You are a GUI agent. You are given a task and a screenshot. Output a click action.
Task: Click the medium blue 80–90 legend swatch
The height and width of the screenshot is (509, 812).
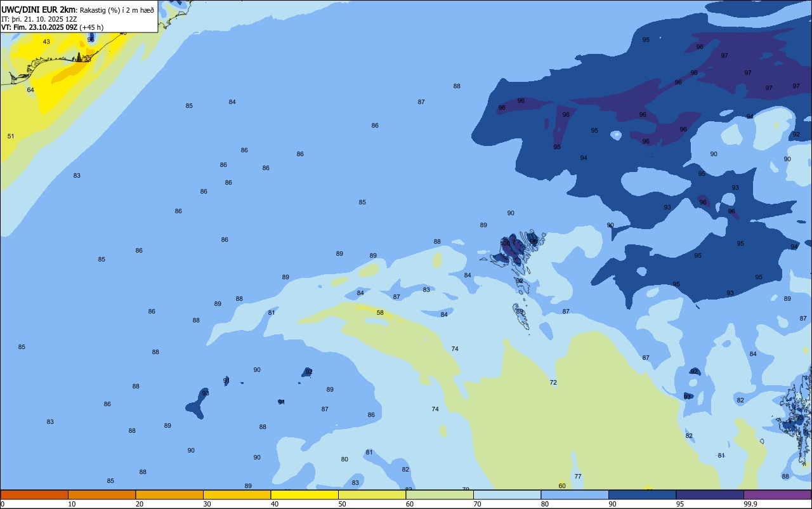[x=575, y=494]
